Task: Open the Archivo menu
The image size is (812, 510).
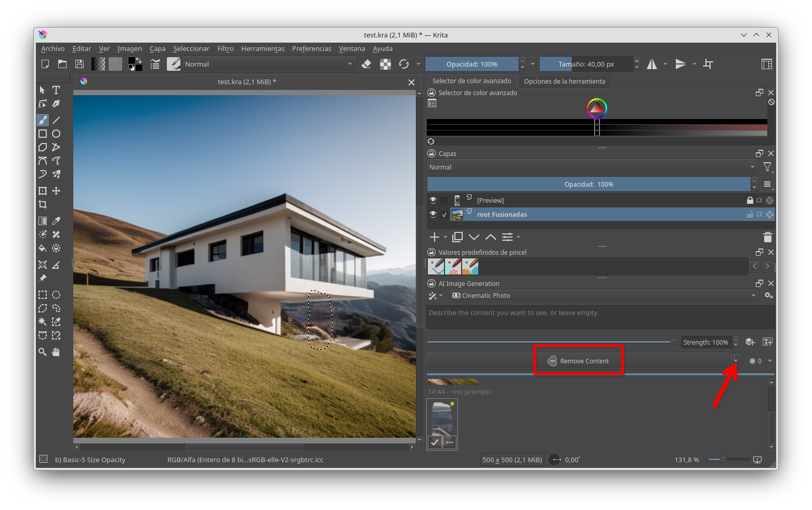Action: (x=53, y=48)
